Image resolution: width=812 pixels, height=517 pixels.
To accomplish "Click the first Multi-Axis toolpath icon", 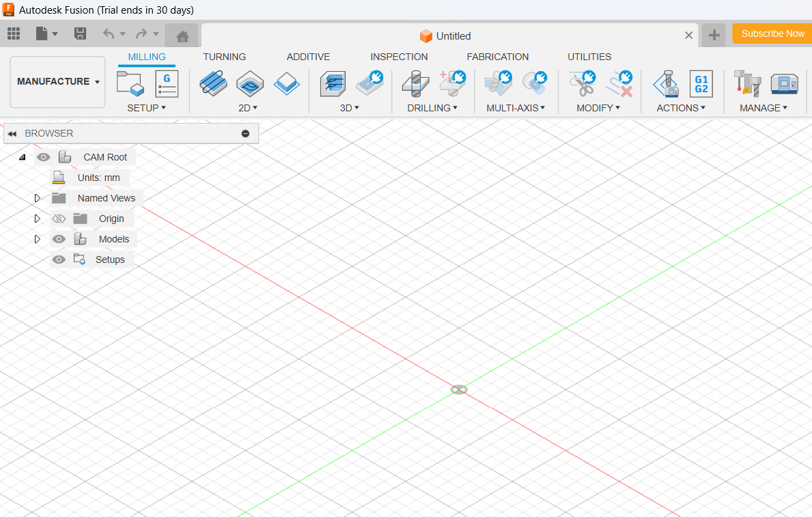I will point(498,83).
